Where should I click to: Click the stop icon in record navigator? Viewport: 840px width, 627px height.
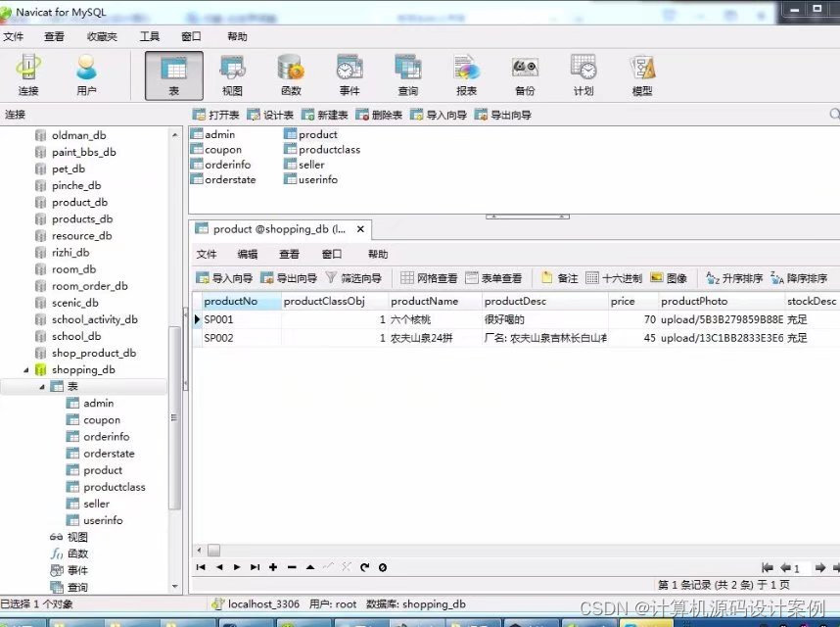[x=383, y=567]
